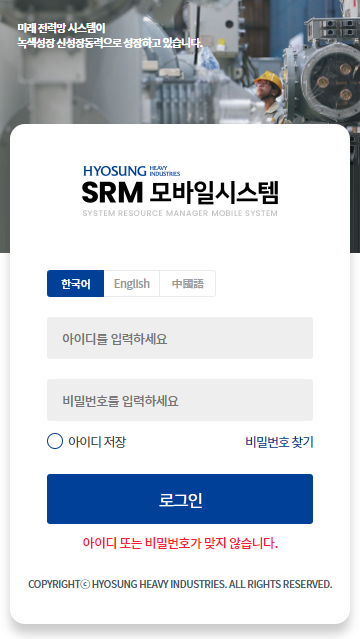Click the SRM 모바일시스템 title
Image resolution: width=360 pixels, height=639 pixels.
[180, 192]
